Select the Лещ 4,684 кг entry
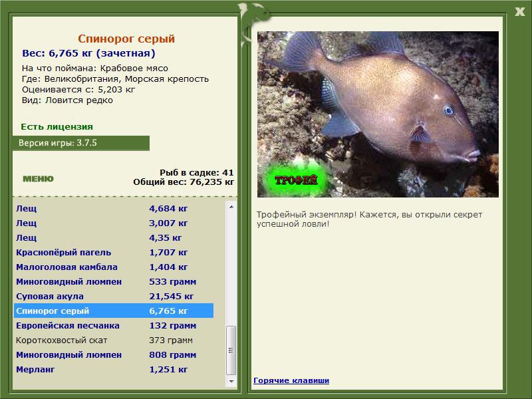 click(x=114, y=208)
